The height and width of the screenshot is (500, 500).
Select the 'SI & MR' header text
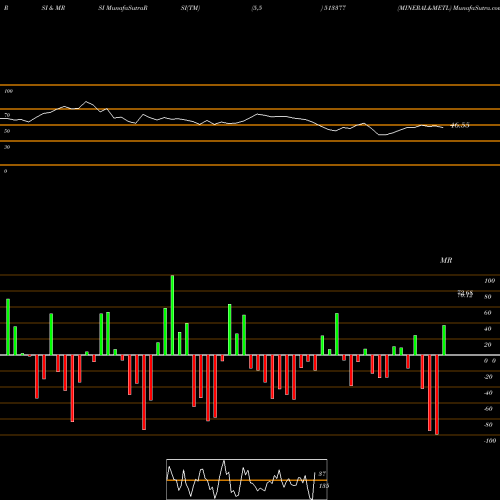coord(53,8)
